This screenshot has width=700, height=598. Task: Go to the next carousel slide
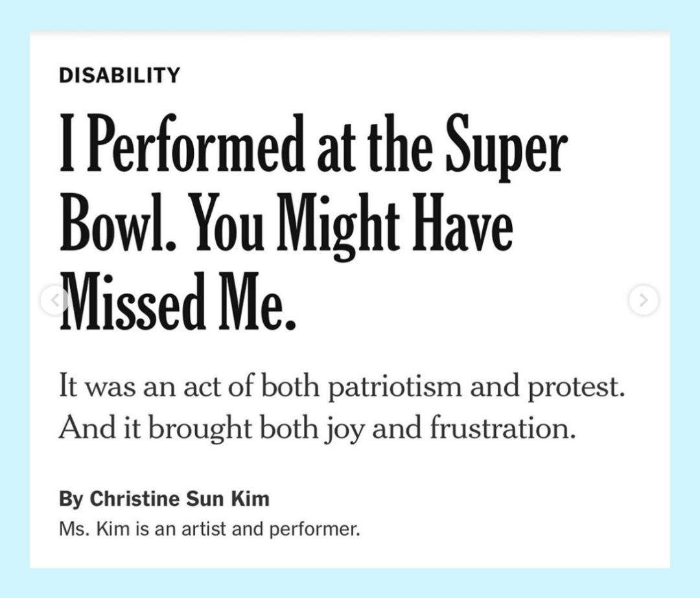643,300
